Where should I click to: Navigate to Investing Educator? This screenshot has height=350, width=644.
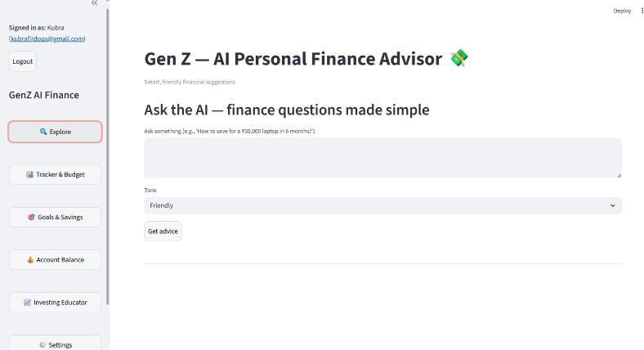pos(56,303)
